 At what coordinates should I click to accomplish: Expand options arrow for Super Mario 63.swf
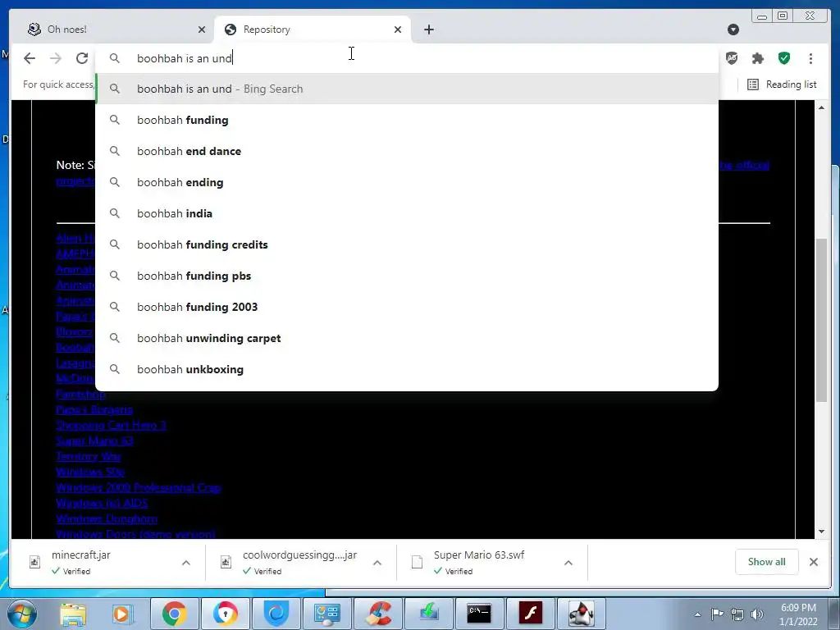point(568,563)
